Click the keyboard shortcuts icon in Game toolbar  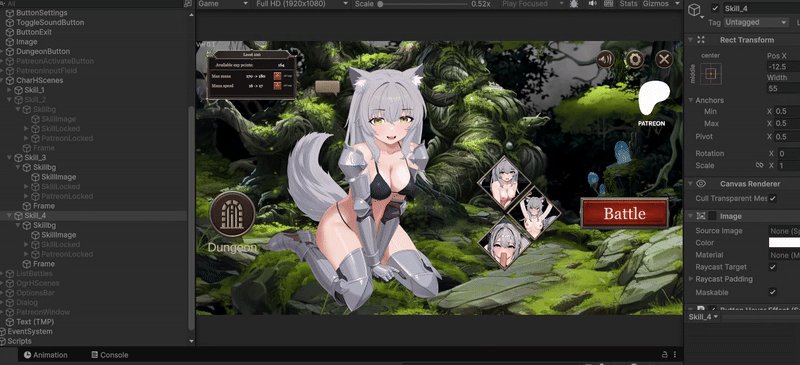coord(608,4)
